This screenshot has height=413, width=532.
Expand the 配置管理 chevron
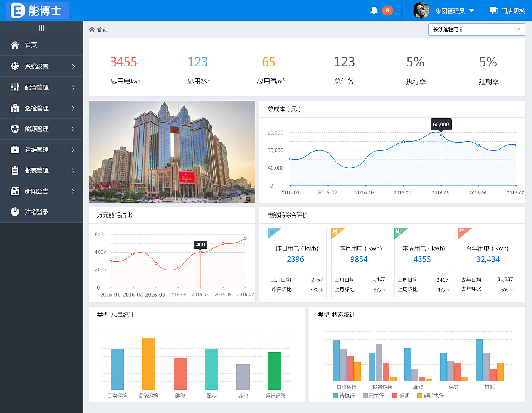(73, 87)
